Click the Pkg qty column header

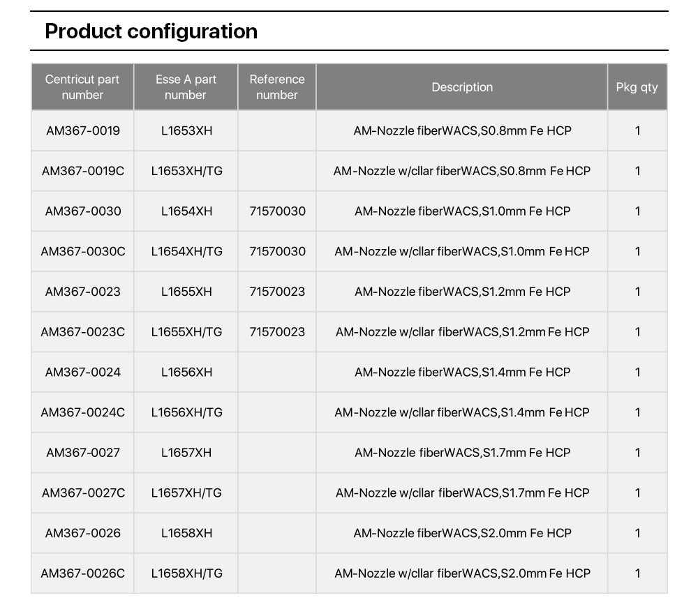click(x=637, y=87)
